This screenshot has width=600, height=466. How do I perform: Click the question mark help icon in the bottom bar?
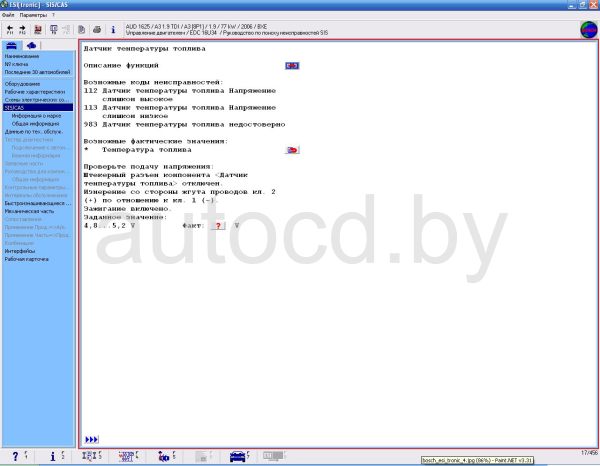(x=15, y=456)
